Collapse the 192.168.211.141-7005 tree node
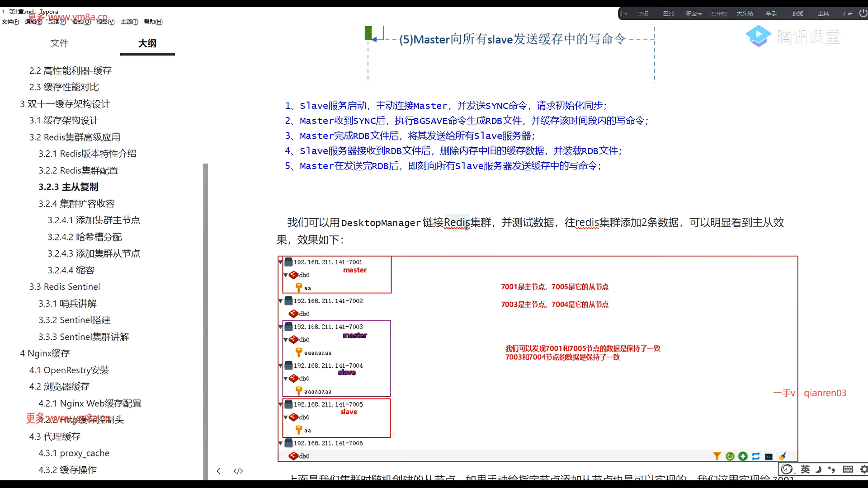This screenshot has width=868, height=488. pyautogui.click(x=280, y=404)
